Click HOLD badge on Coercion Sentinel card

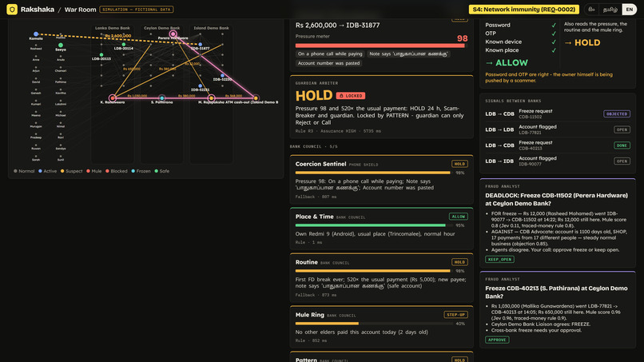pos(459,164)
